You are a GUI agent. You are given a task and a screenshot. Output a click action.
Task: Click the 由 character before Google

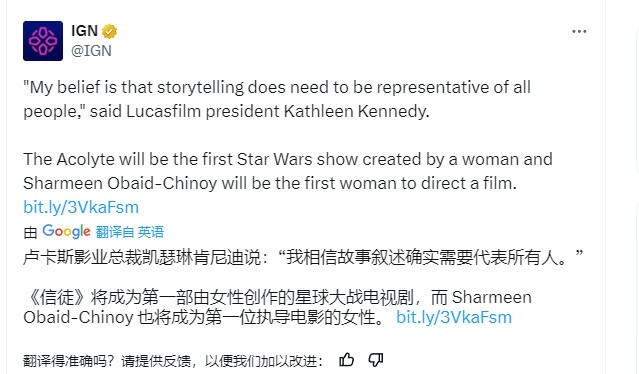point(31,233)
